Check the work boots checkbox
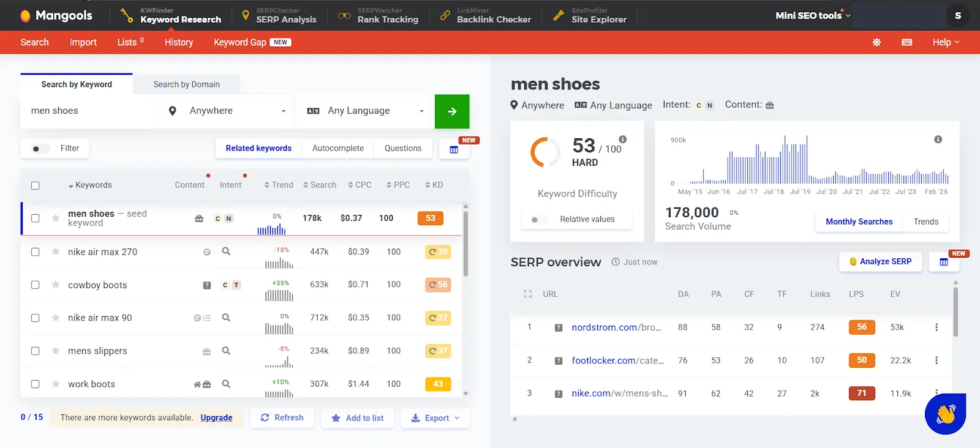The width and height of the screenshot is (980, 448). click(x=36, y=384)
